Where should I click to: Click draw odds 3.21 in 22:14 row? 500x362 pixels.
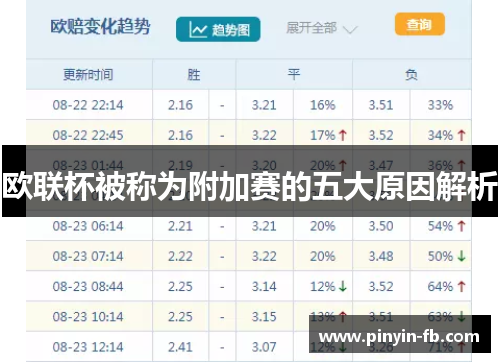[264, 105]
